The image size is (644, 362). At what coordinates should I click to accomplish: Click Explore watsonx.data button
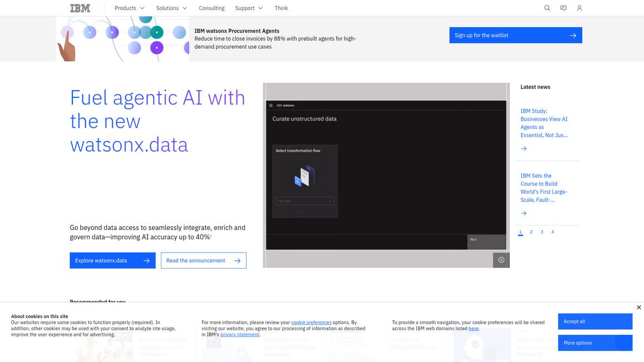pos(112,261)
